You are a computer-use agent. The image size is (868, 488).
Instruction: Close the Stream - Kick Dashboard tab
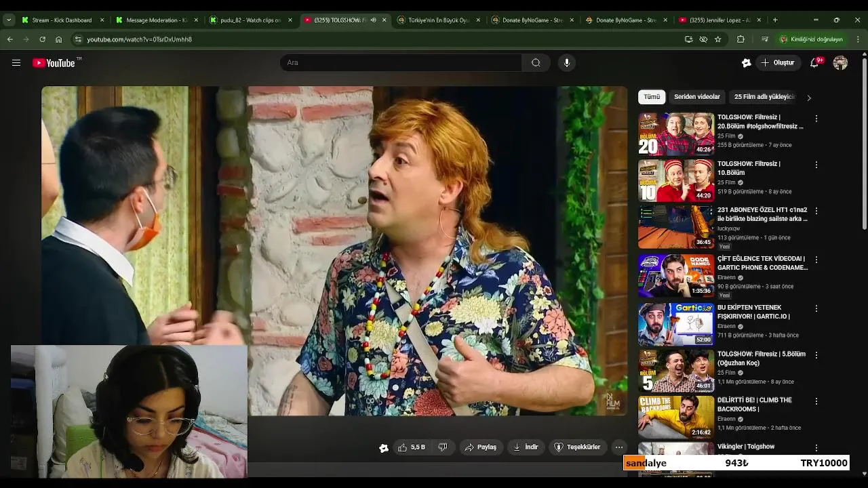pyautogui.click(x=102, y=20)
